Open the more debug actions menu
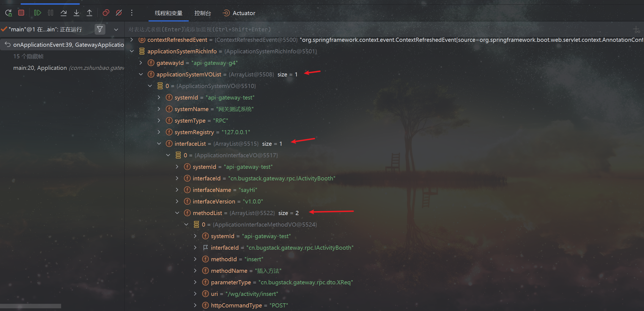The image size is (644, 311). tap(132, 13)
